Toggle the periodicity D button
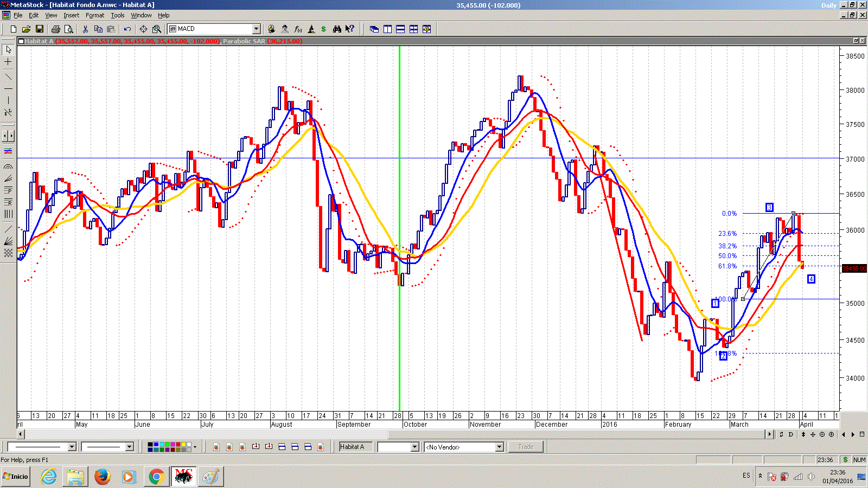 pos(791,434)
